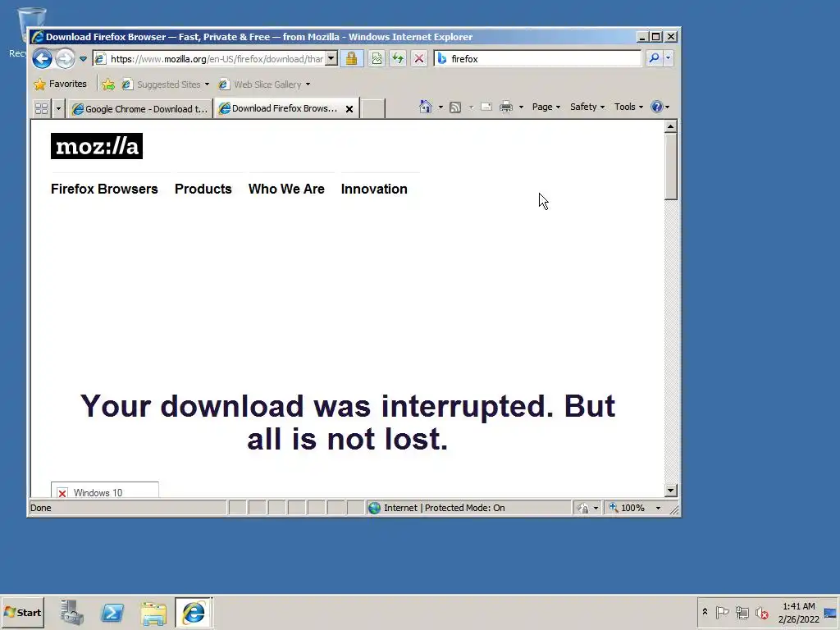Image resolution: width=840 pixels, height=630 pixels.
Task: Click Show Desktop icon at taskbar end
Action: (x=832, y=612)
